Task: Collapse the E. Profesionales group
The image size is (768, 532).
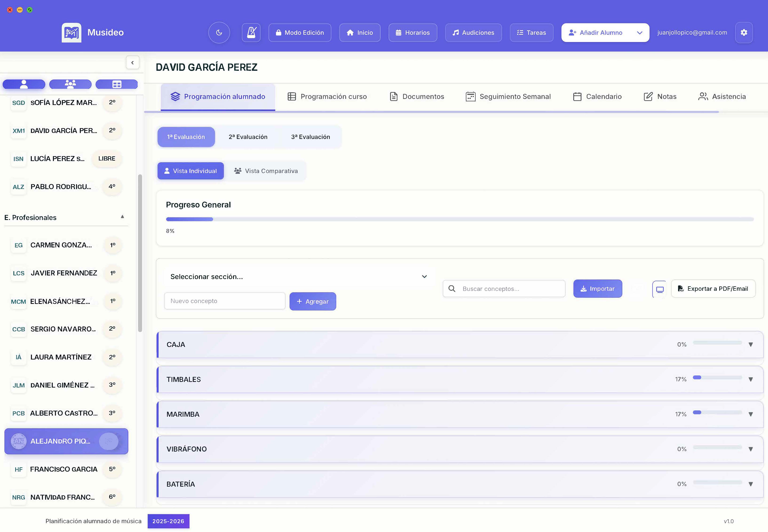Action: coord(122,217)
